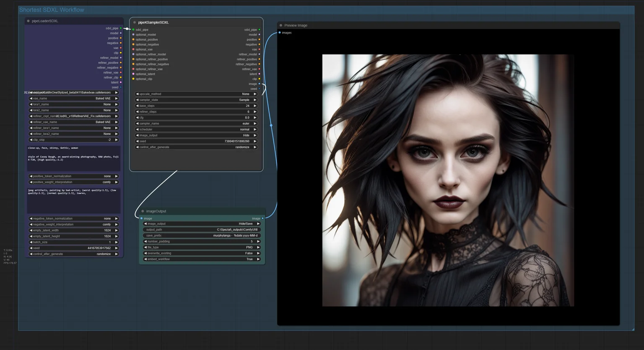Decrease empty_latent_height with left arrow
The height and width of the screenshot is (350, 644).
(31, 236)
